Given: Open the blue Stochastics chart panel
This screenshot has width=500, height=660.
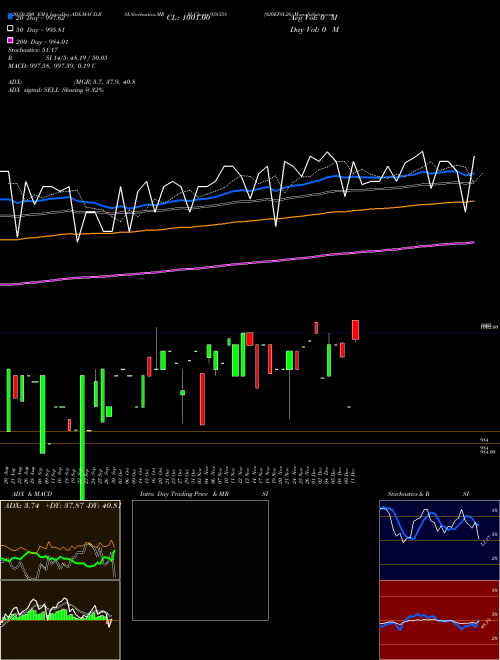Looking at the screenshot, I should pyautogui.click(x=439, y=540).
